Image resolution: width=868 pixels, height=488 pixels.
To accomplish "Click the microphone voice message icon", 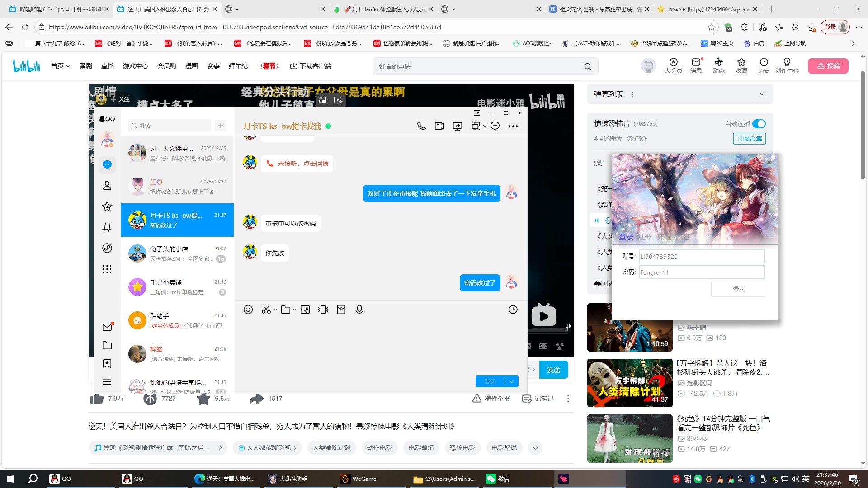I will 359,310.
